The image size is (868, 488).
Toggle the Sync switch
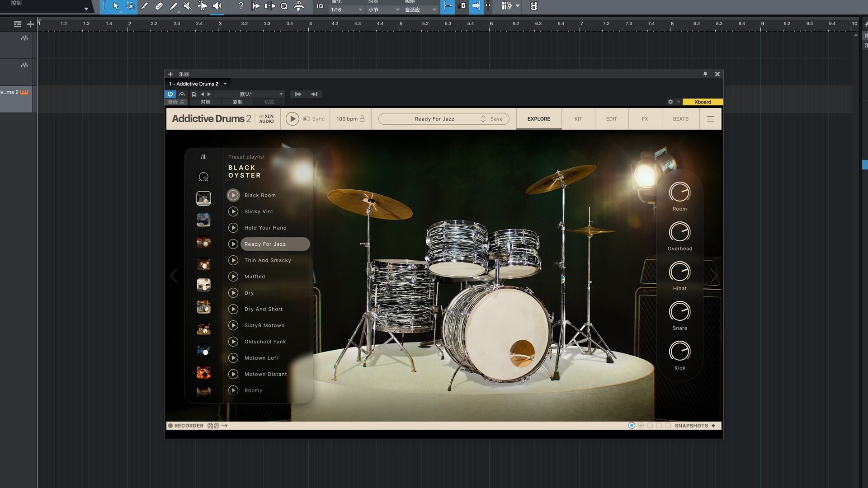click(x=307, y=119)
